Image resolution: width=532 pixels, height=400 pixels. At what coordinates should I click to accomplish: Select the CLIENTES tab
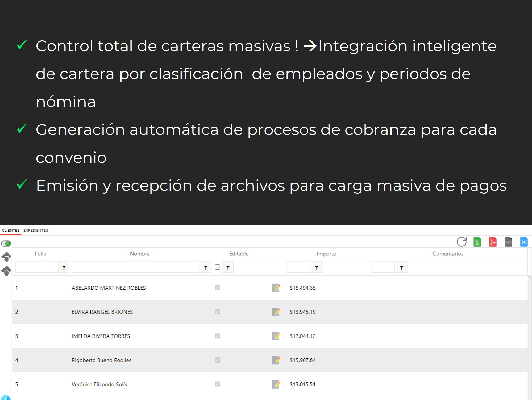[11, 230]
